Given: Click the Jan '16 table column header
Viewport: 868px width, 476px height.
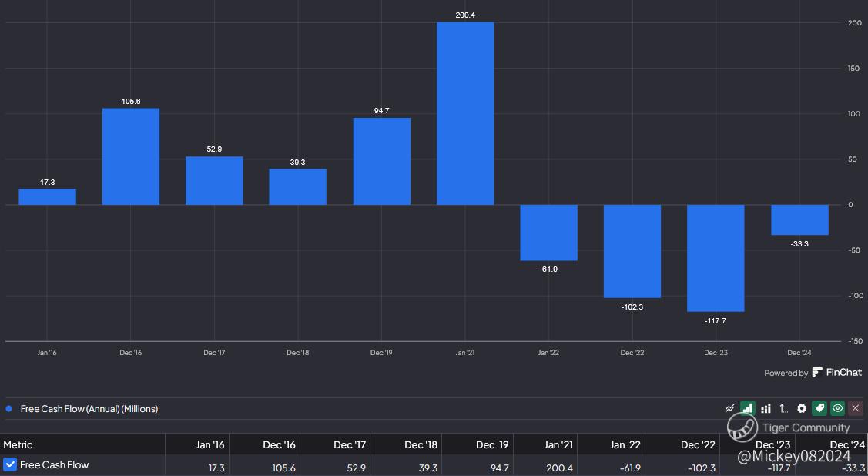Looking at the screenshot, I should (210, 444).
